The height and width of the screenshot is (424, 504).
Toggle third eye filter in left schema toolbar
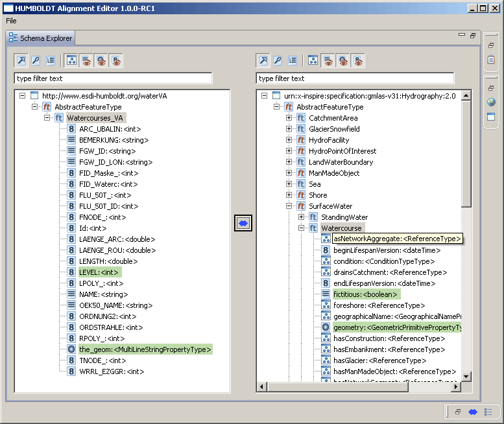click(116, 60)
